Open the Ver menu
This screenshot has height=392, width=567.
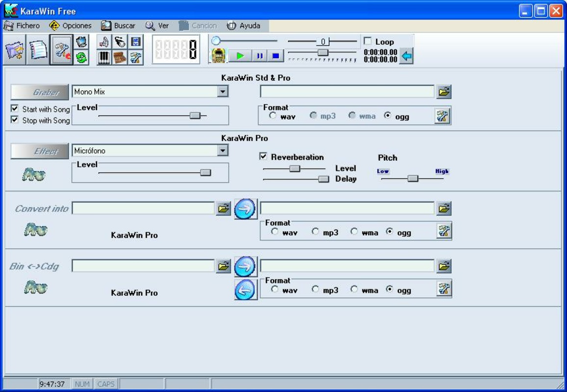pyautogui.click(x=157, y=25)
